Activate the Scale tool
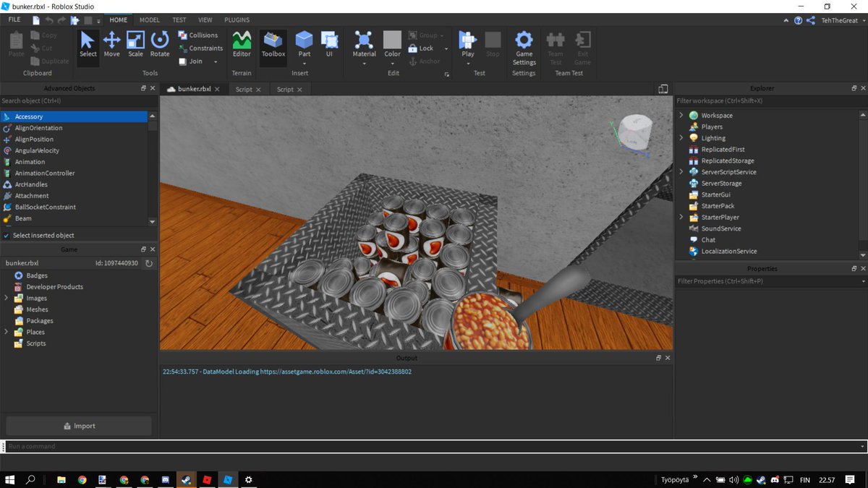The width and height of the screenshot is (868, 488). 135,45
